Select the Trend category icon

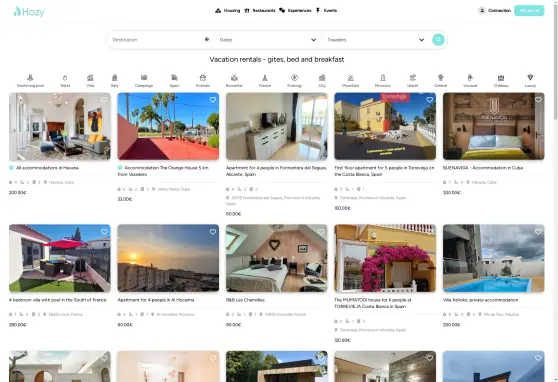(65, 78)
